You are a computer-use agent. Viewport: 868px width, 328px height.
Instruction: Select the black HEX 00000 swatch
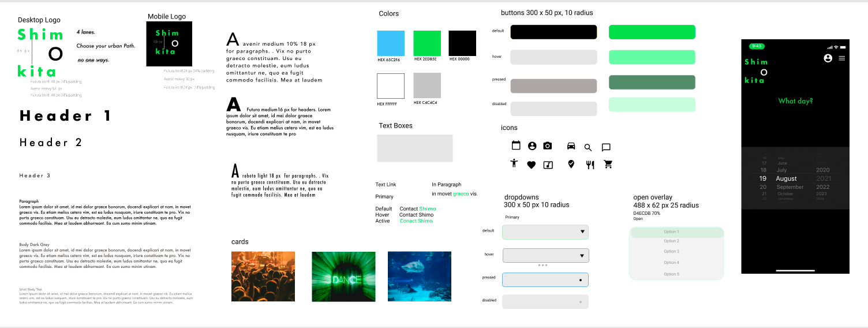462,43
